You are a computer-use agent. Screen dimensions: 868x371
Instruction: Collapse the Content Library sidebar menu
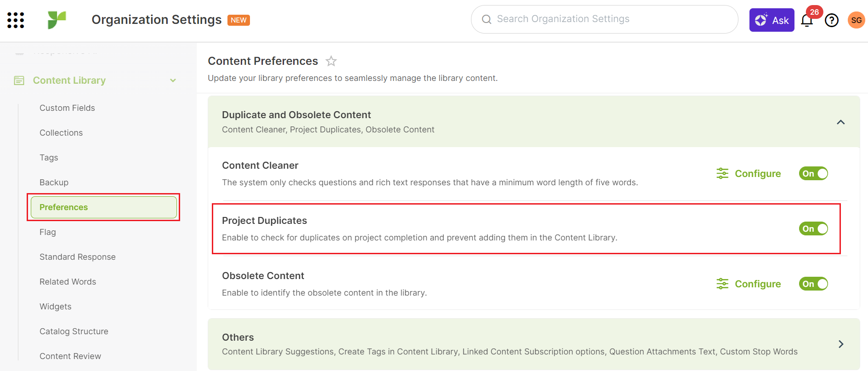pyautogui.click(x=173, y=80)
